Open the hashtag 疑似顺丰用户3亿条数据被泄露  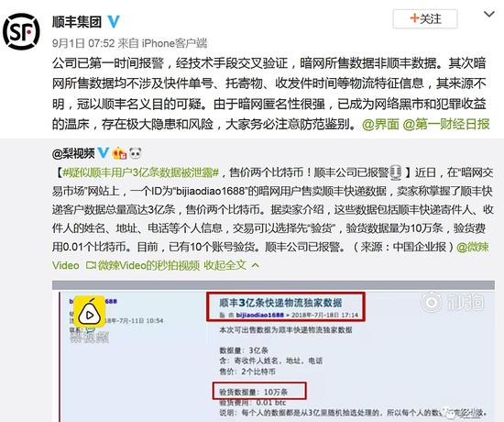pos(141,172)
